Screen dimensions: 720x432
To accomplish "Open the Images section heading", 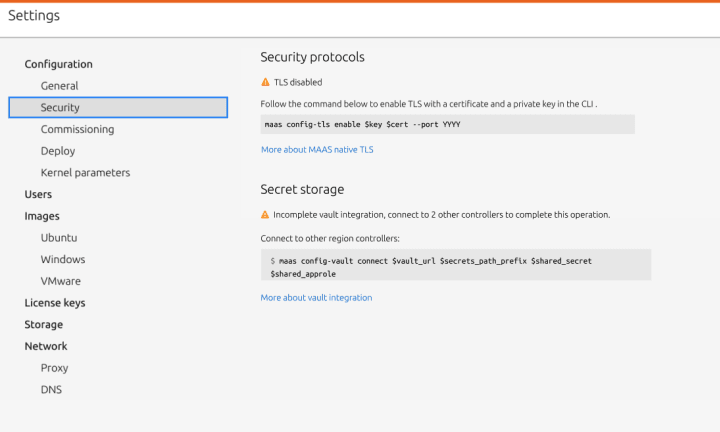I will (x=42, y=216).
